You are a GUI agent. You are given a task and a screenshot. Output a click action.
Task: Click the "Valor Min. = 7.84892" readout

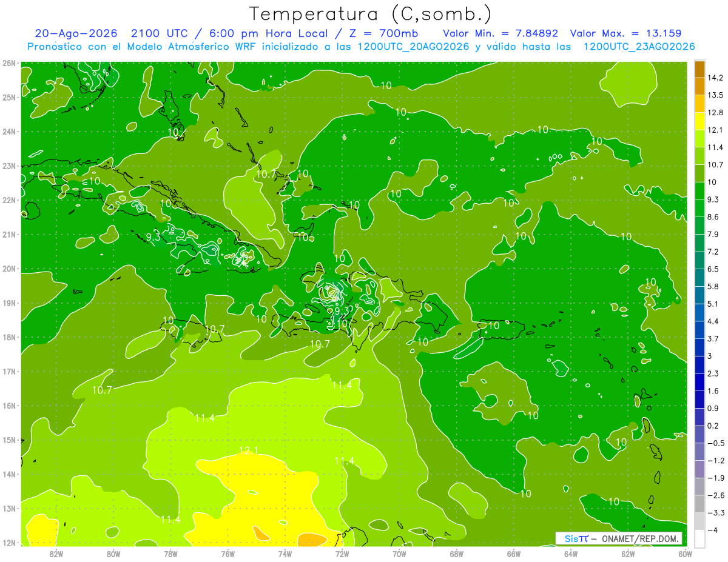pos(500,33)
